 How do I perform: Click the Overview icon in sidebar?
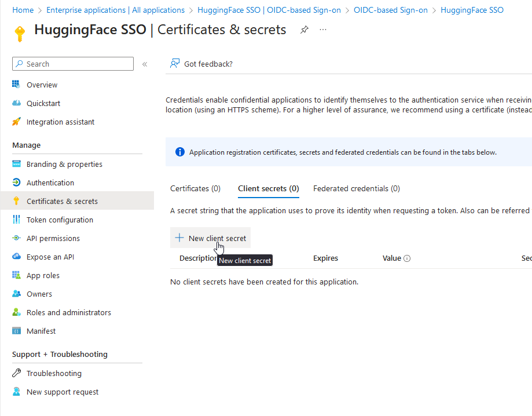[16, 85]
